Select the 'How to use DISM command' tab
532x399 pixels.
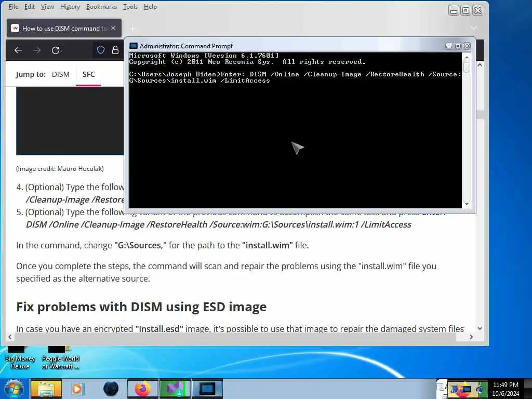[64, 28]
